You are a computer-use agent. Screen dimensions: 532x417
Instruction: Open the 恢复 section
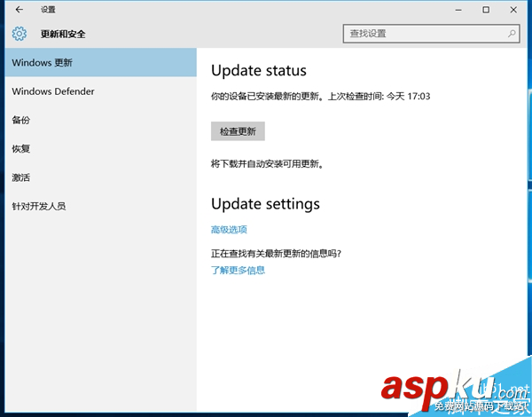pos(101,149)
